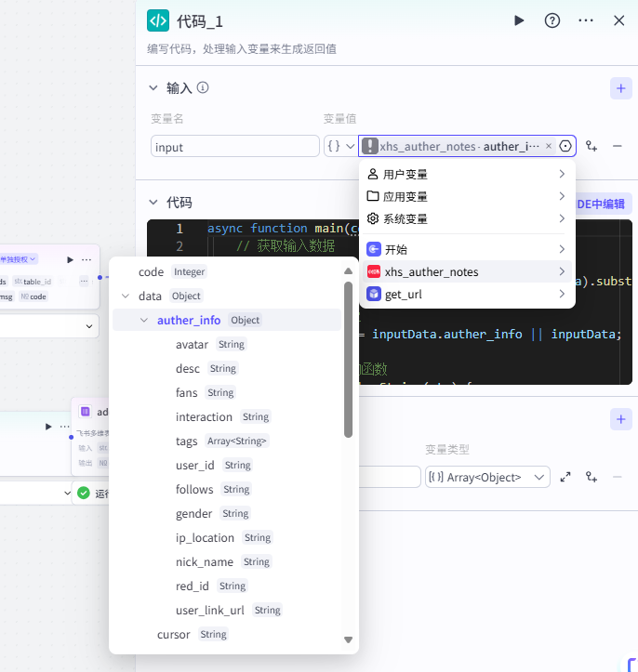Expand the 用户变量 submenu
The height and width of the screenshot is (672, 638).
[467, 174]
